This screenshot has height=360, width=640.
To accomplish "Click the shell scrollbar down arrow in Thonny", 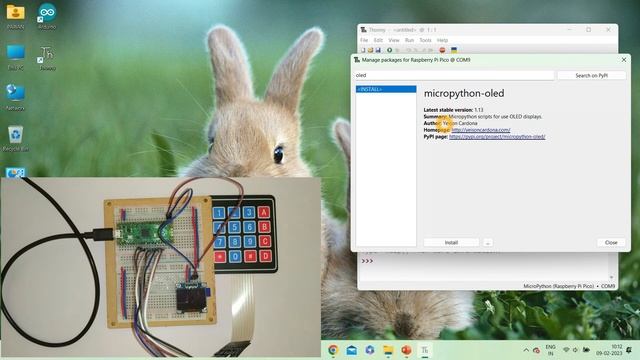I will pos(611,278).
